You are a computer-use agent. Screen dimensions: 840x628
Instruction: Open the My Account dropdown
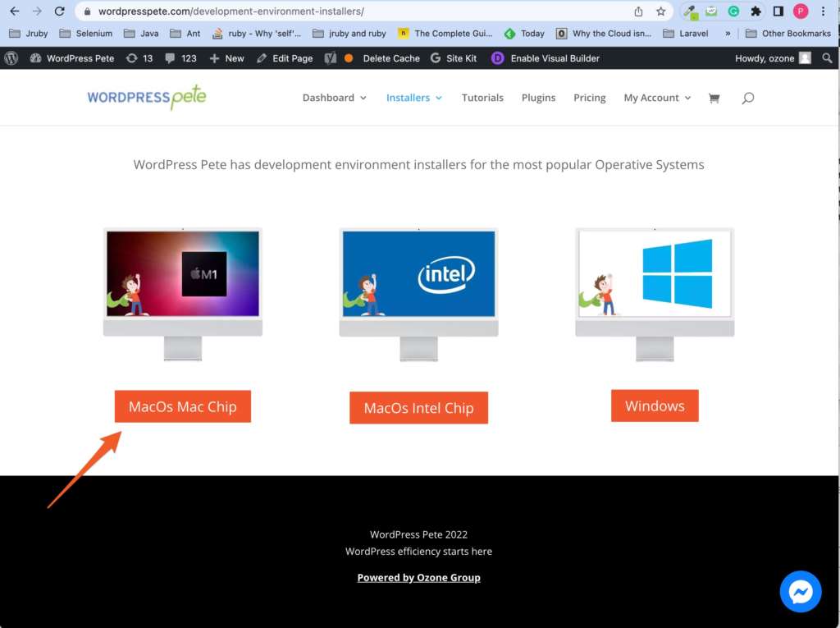657,98
